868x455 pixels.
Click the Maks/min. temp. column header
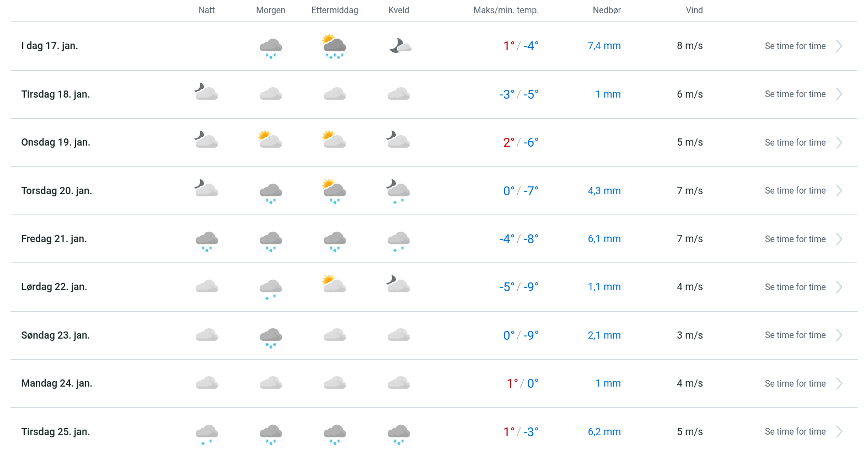(506, 10)
